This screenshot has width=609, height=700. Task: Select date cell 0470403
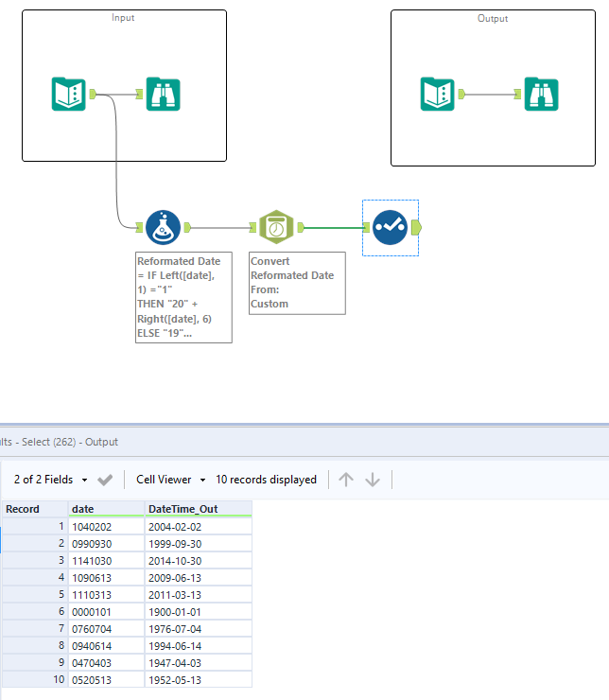pos(106,662)
